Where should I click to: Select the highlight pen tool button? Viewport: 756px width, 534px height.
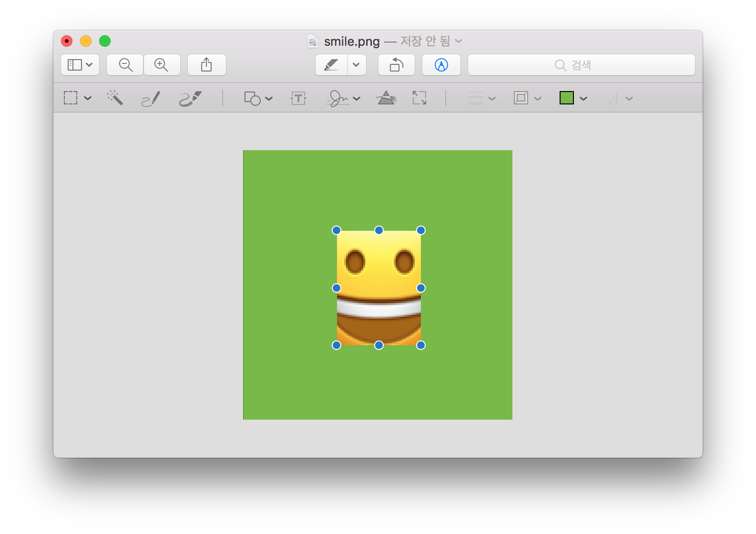[x=331, y=65]
